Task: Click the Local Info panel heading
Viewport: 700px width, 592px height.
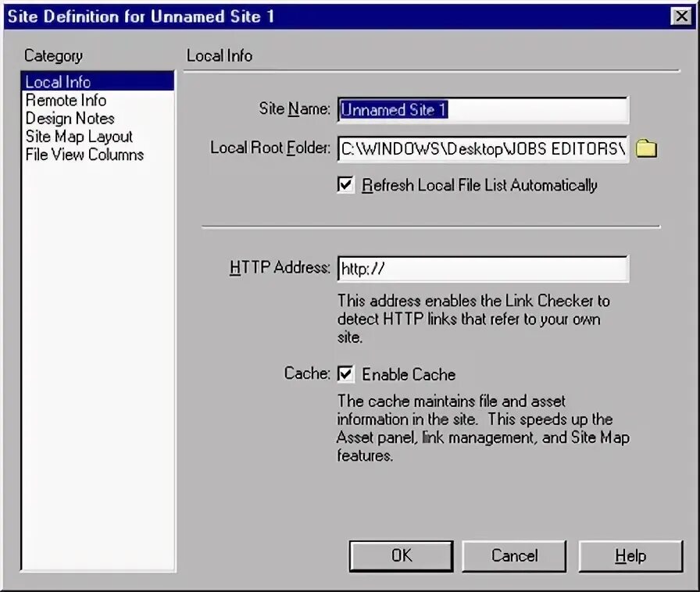Action: (220, 55)
